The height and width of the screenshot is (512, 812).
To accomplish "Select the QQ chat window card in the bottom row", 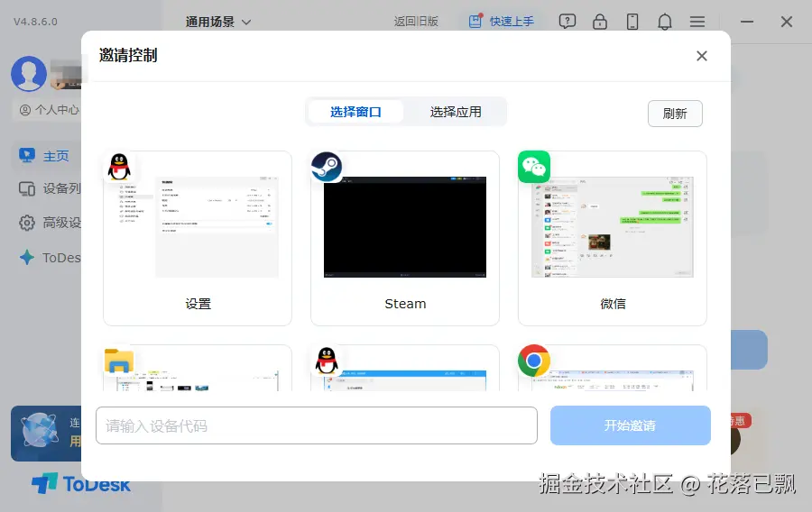I will click(x=405, y=369).
